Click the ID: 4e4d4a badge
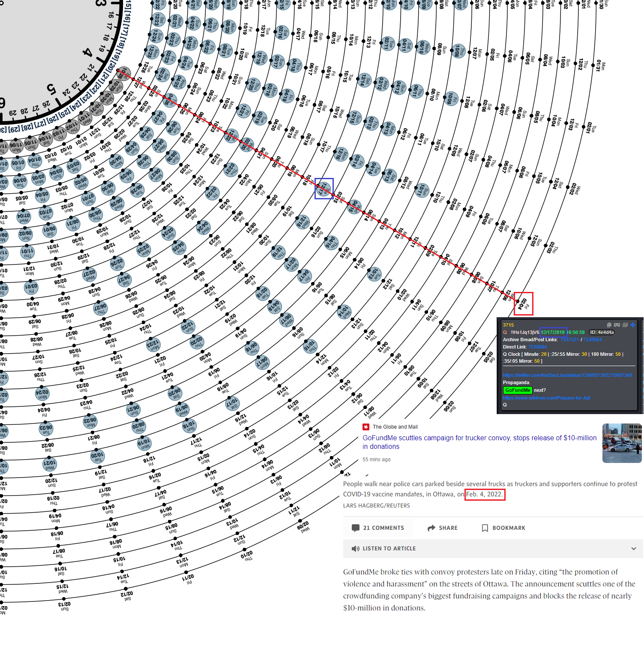The width and height of the screenshot is (644, 646). pyautogui.click(x=602, y=332)
